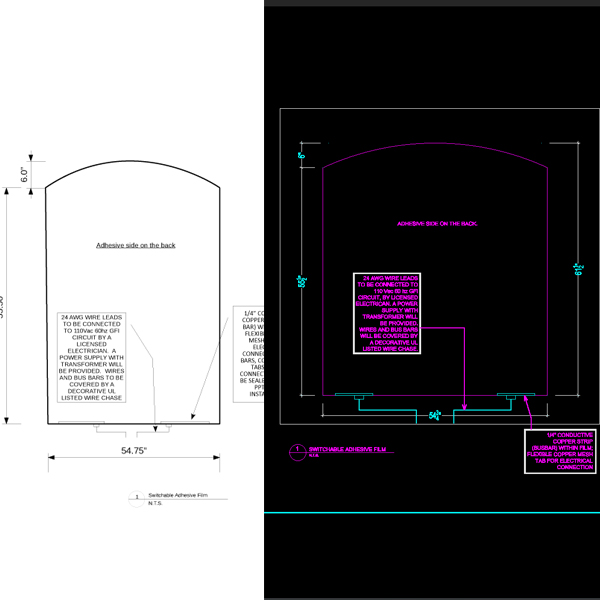Click 'Switchable Adhesive Film' title in the PDF
This screenshot has height=600, width=600.
[x=178, y=495]
